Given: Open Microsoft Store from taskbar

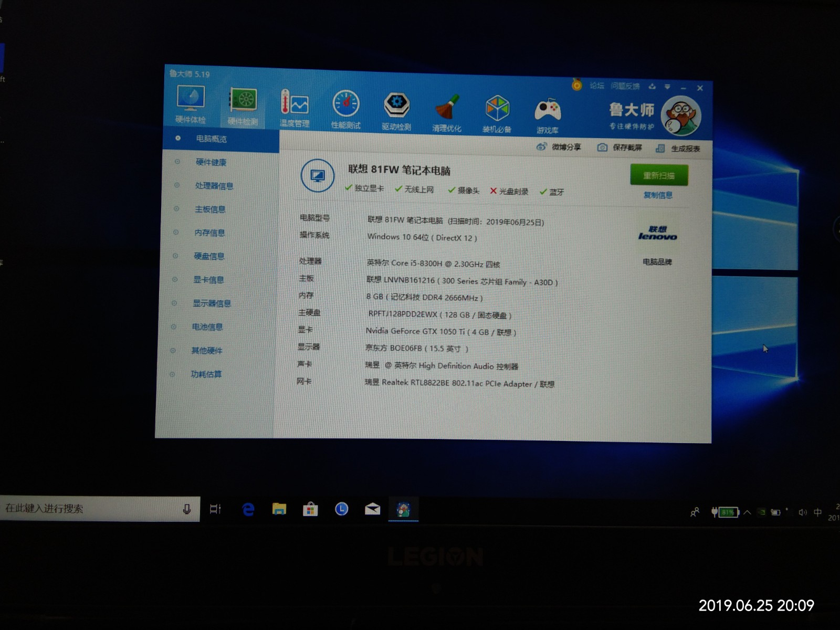Looking at the screenshot, I should (310, 509).
